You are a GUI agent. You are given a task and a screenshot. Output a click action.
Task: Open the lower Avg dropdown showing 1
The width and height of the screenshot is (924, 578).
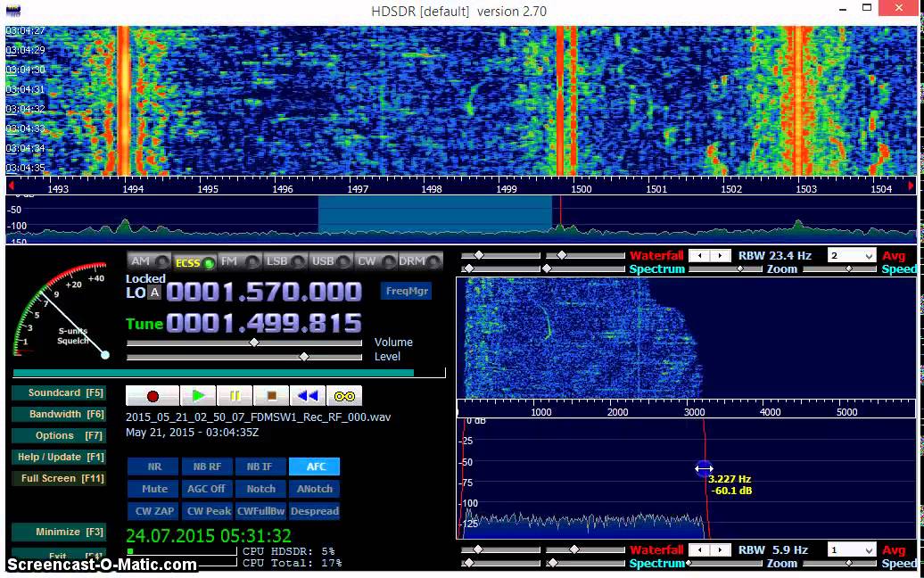[852, 549]
